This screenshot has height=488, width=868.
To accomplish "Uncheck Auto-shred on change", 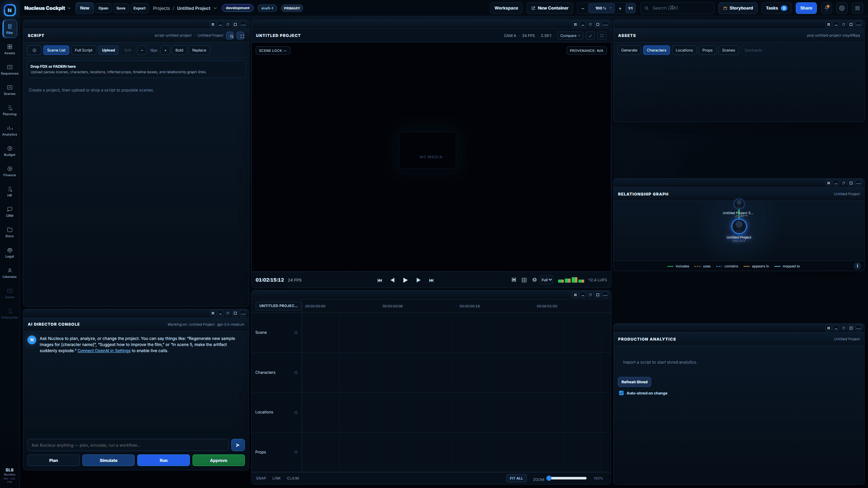I will coord(622,393).
